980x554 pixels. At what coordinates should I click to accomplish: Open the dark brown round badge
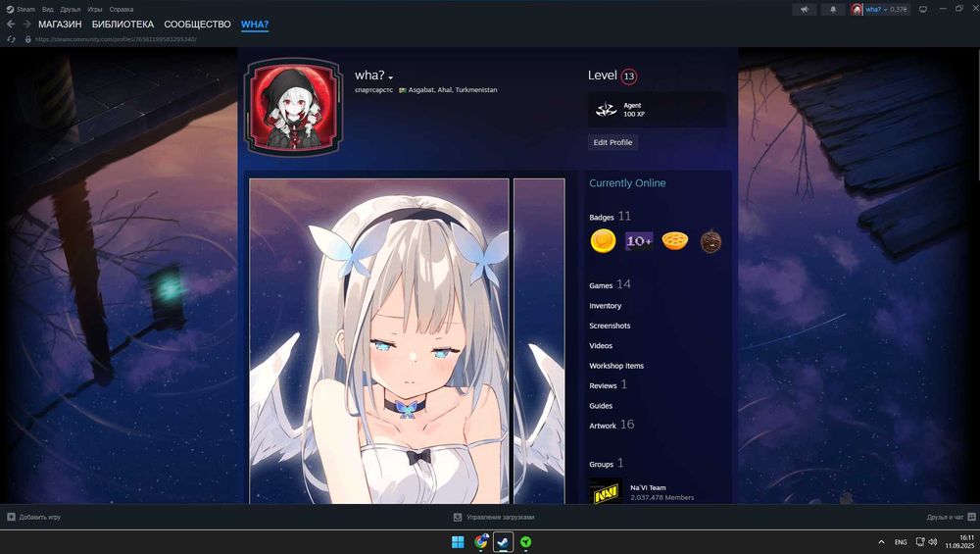[710, 241]
